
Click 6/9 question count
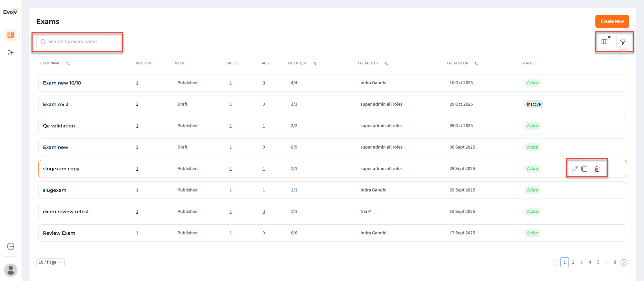[294, 147]
